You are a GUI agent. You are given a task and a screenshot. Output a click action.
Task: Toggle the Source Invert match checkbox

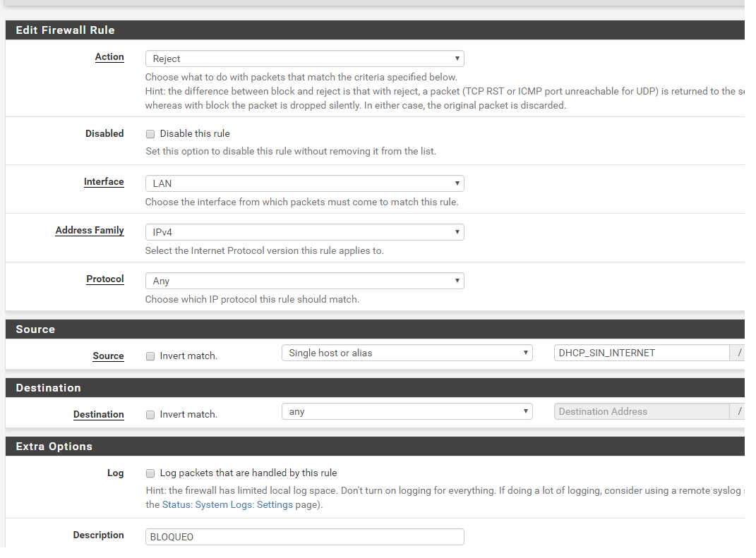150,356
